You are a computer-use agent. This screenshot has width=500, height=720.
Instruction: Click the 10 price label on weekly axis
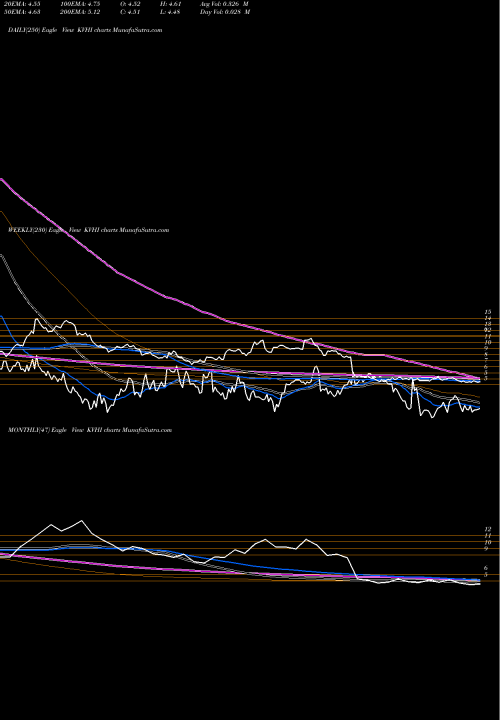coord(488,342)
